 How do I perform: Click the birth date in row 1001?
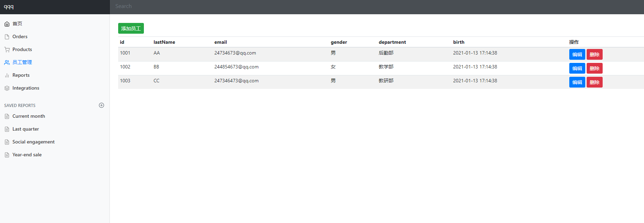pos(475,53)
